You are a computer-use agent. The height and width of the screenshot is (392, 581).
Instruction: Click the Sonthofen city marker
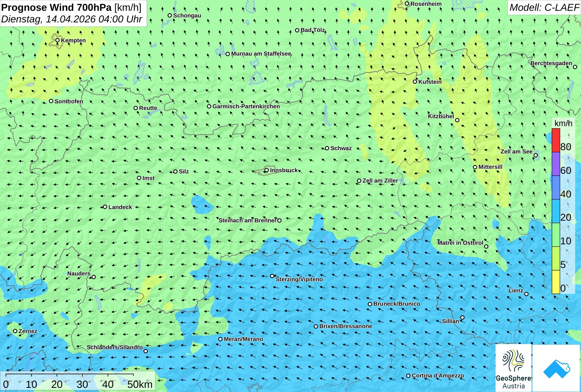[x=51, y=101]
